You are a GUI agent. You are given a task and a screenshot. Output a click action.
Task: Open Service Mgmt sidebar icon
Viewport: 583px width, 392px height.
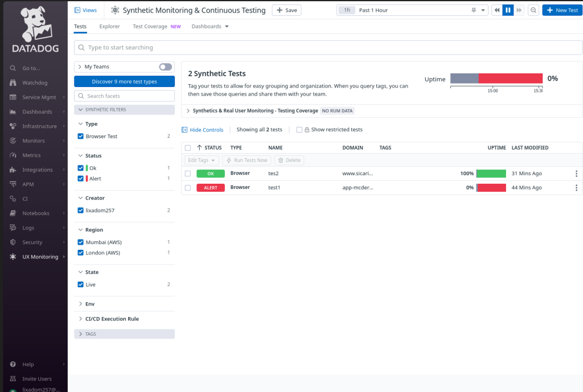click(13, 97)
